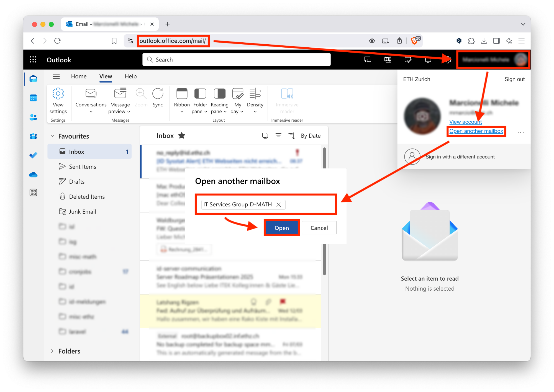Expand the Folders section

coord(52,351)
